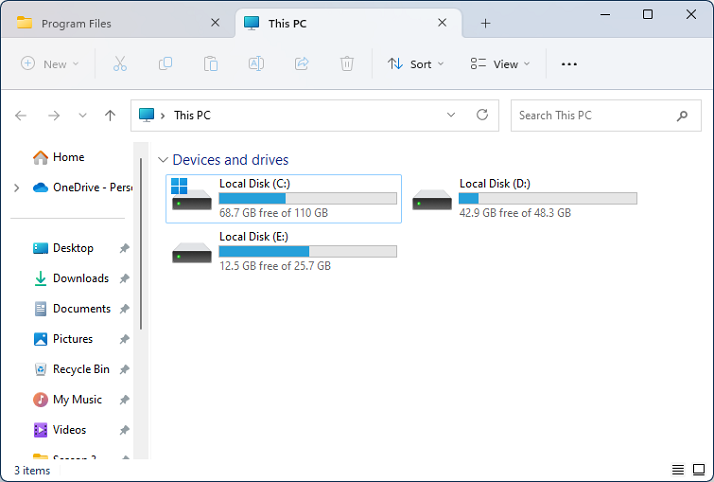Click the Share icon in toolbar
This screenshot has height=482, width=714.
[301, 64]
